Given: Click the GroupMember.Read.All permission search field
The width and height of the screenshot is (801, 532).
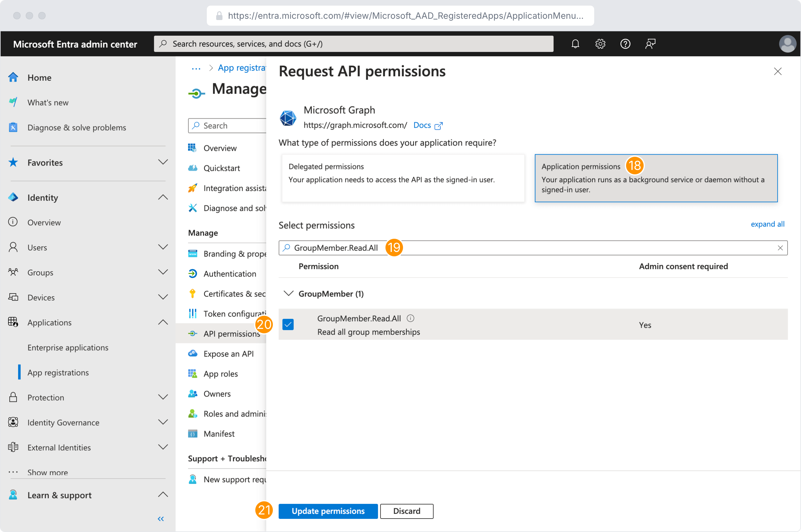Looking at the screenshot, I should (543, 248).
